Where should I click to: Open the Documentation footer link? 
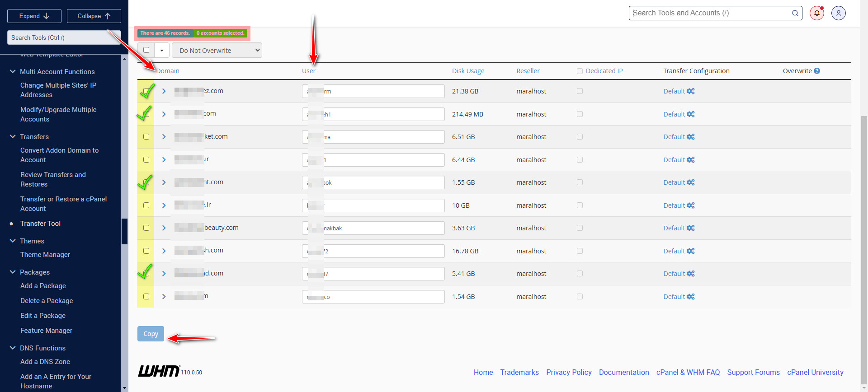624,372
